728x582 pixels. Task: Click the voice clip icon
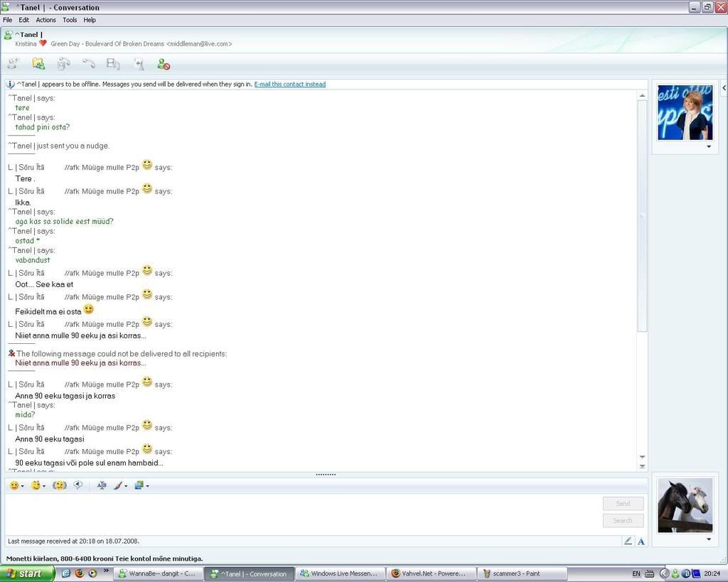click(78, 485)
